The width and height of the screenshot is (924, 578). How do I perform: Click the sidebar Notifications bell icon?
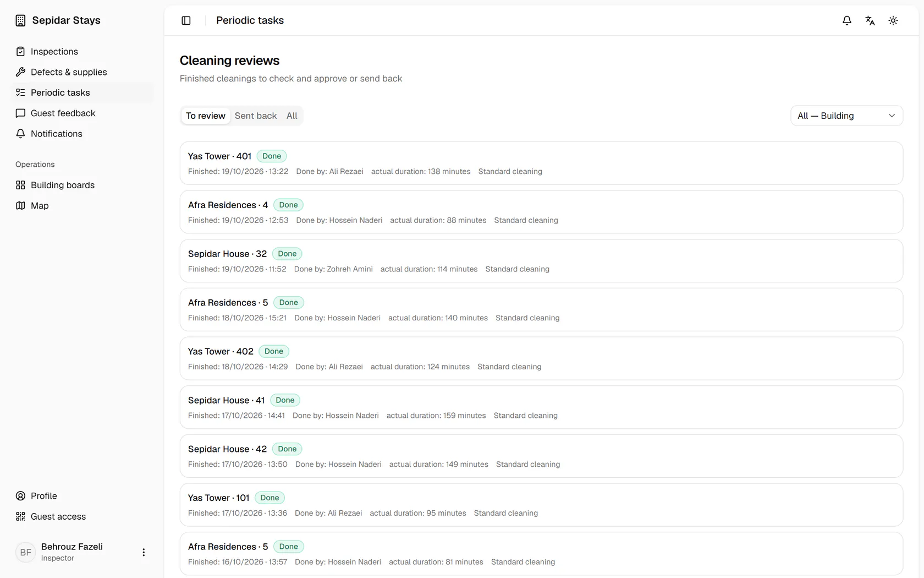click(20, 134)
